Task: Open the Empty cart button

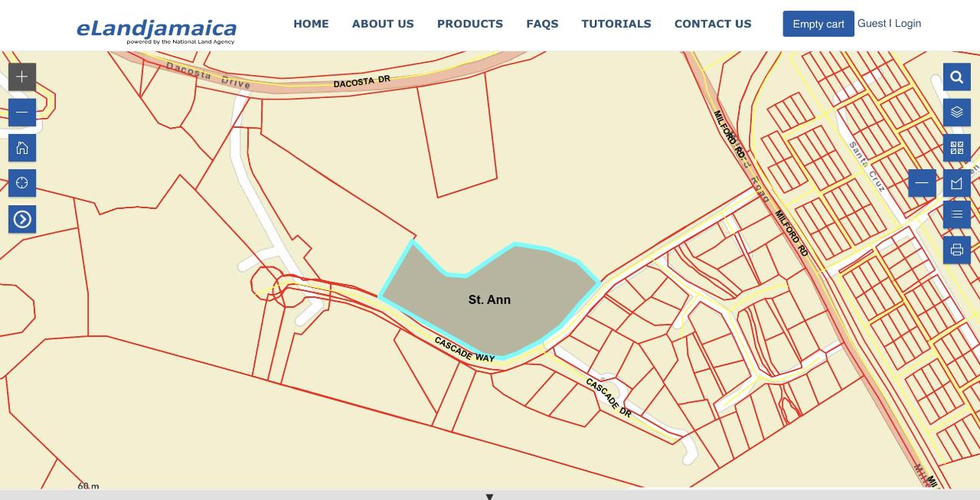Action: (x=818, y=24)
